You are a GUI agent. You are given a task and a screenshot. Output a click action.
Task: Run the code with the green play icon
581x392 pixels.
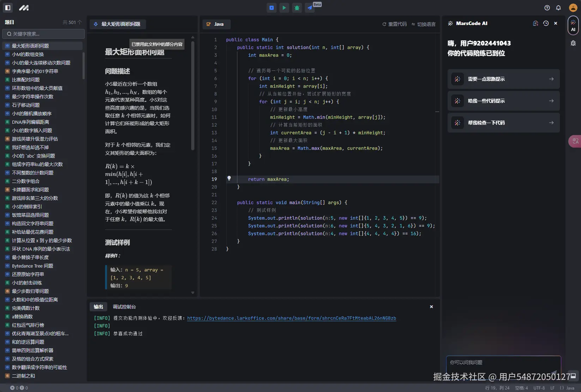click(284, 8)
